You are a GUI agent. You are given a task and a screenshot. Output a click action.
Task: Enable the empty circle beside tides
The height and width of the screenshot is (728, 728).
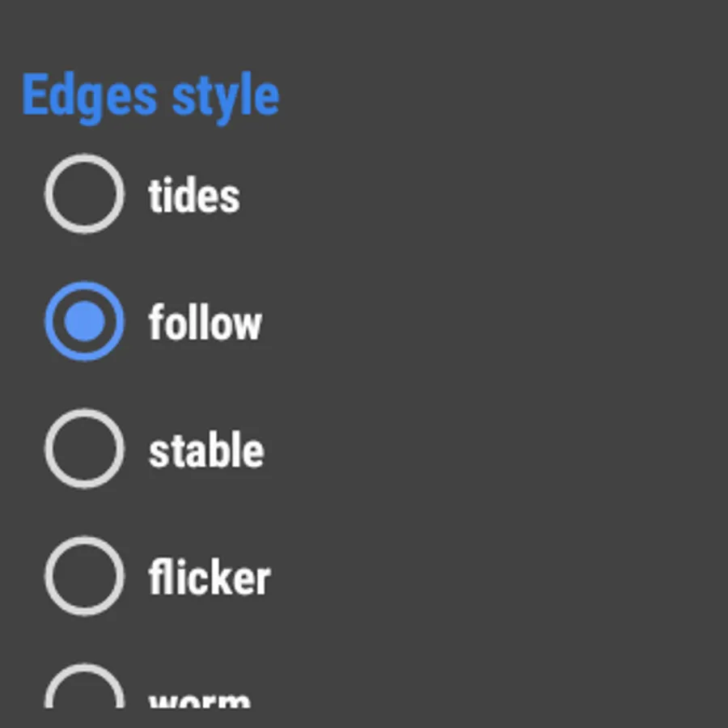coord(84,194)
